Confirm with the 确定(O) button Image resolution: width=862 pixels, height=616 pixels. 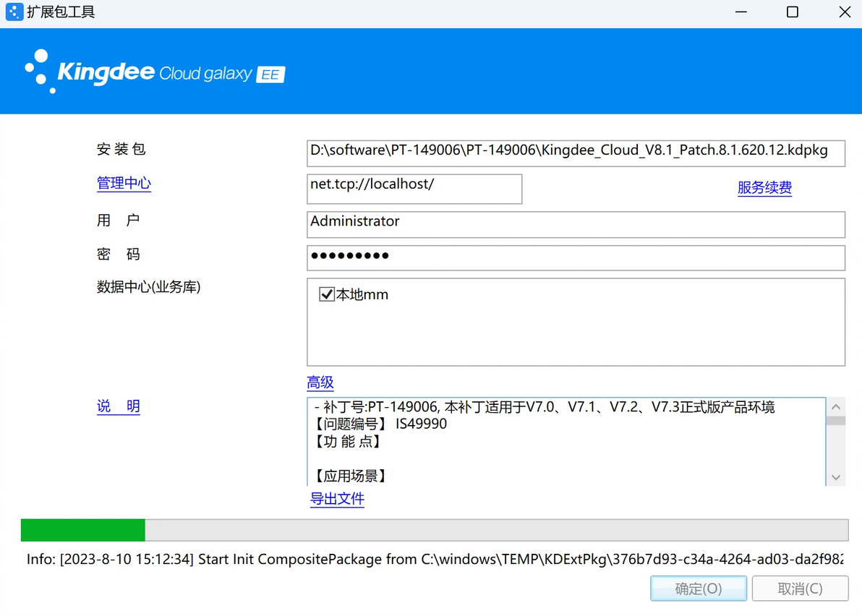point(698,589)
